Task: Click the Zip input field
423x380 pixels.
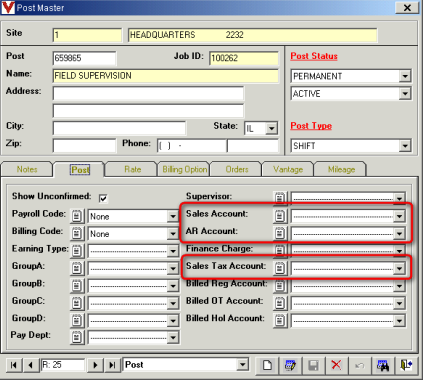Action: [x=84, y=145]
